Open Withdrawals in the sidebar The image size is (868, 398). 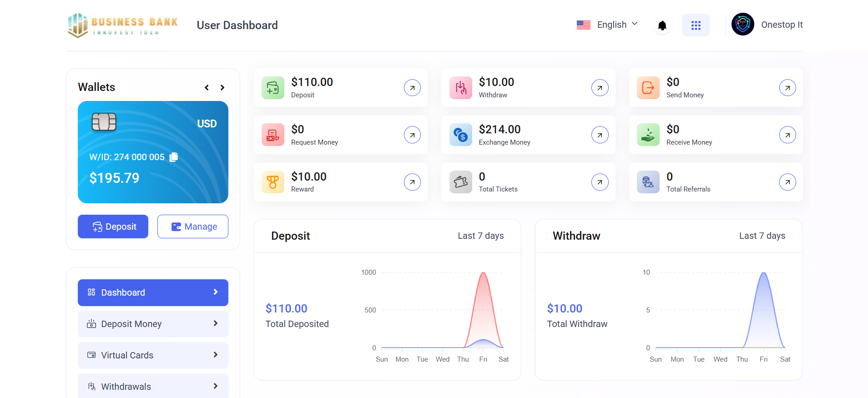tap(153, 386)
